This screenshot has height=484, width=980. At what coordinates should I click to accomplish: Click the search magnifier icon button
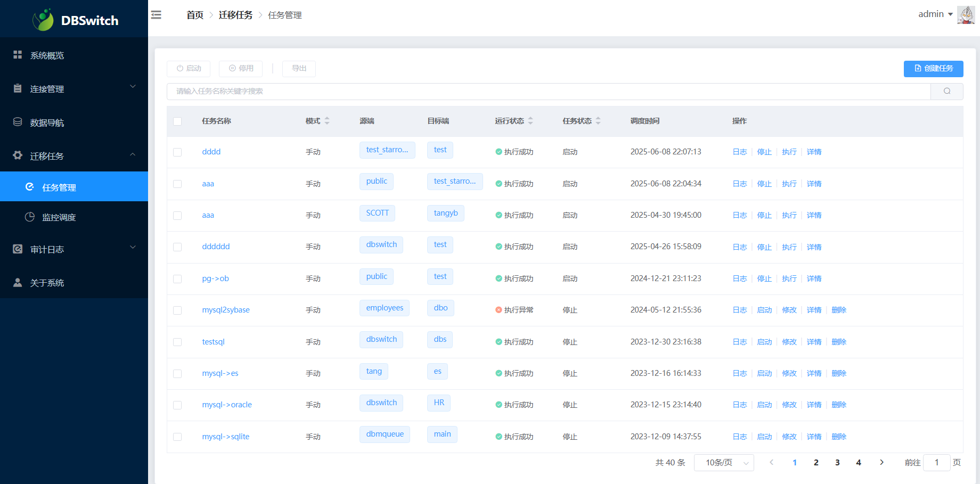pos(946,91)
